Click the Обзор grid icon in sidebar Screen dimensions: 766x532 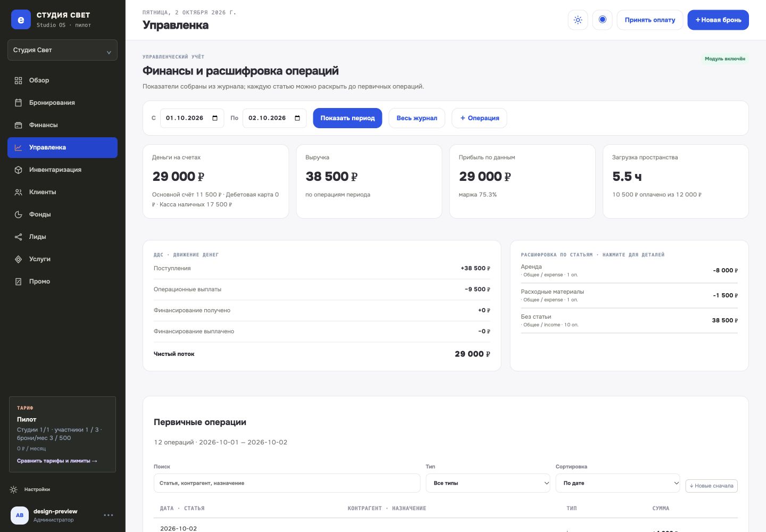tap(18, 80)
